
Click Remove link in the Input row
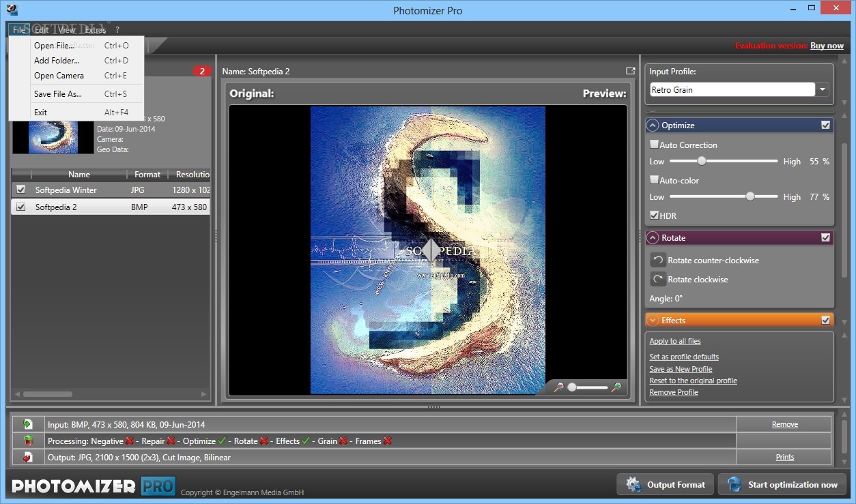pyautogui.click(x=785, y=424)
